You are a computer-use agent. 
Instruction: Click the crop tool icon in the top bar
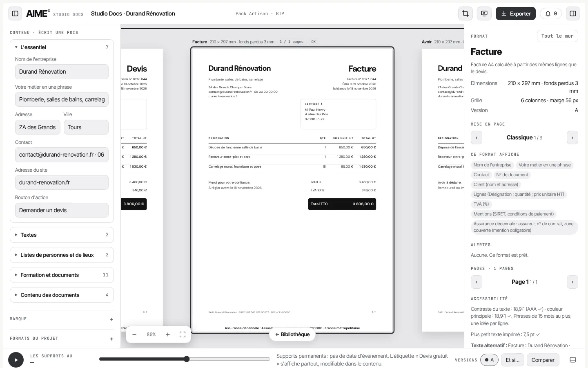tap(465, 13)
